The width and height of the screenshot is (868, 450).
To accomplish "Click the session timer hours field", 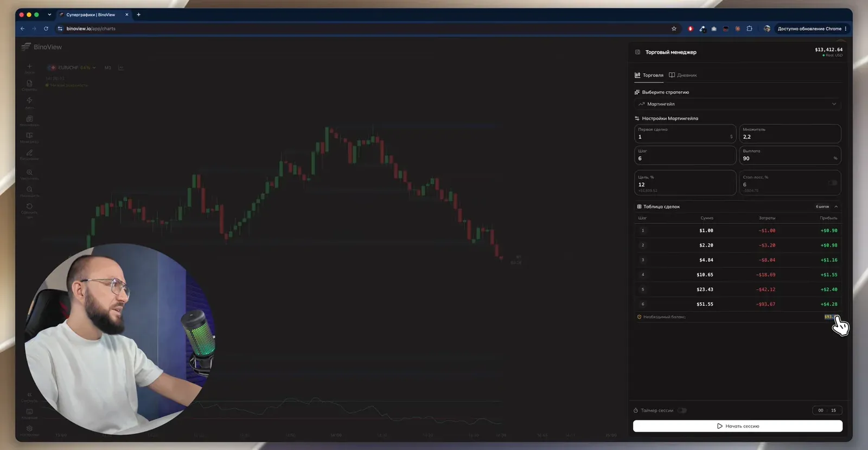I will tap(820, 410).
